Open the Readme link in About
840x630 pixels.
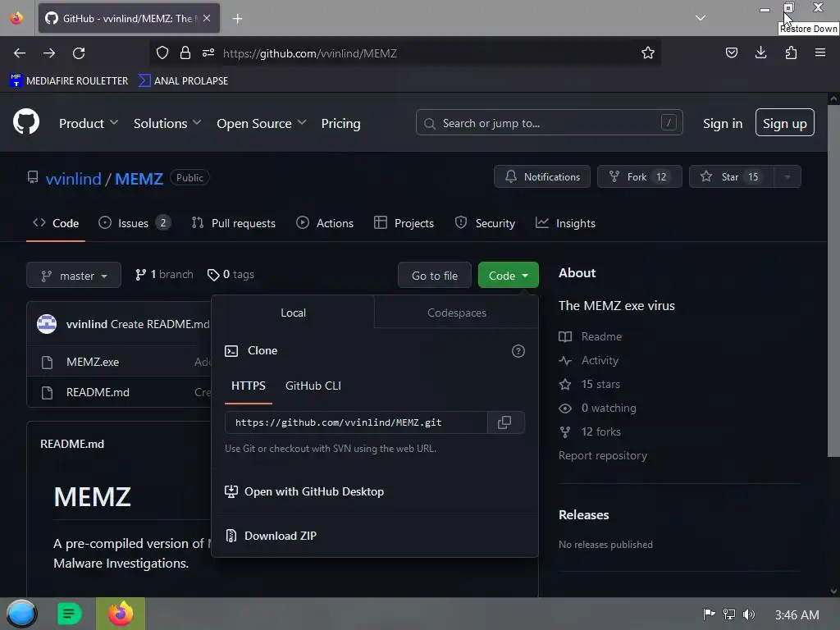(591, 336)
